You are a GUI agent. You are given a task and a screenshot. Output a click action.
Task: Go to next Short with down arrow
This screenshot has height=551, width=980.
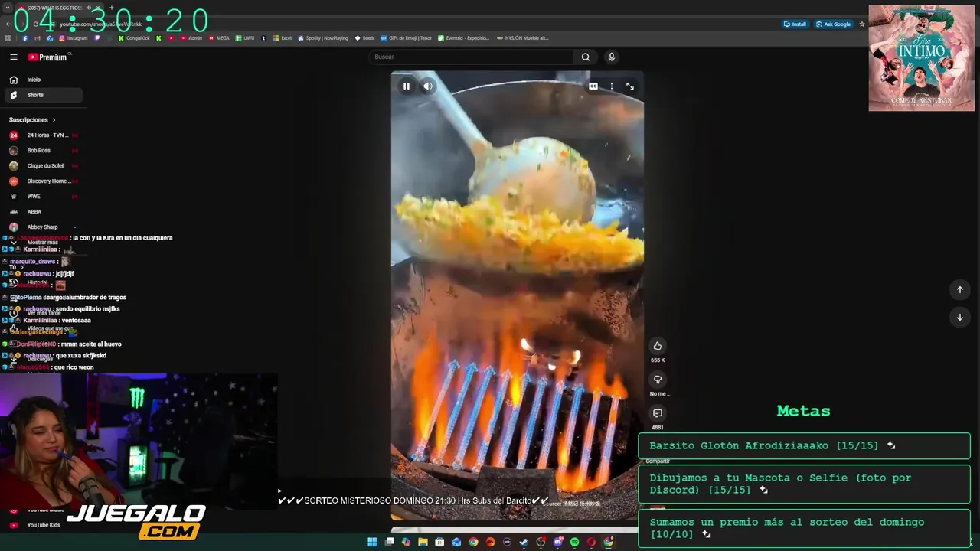pyautogui.click(x=959, y=317)
